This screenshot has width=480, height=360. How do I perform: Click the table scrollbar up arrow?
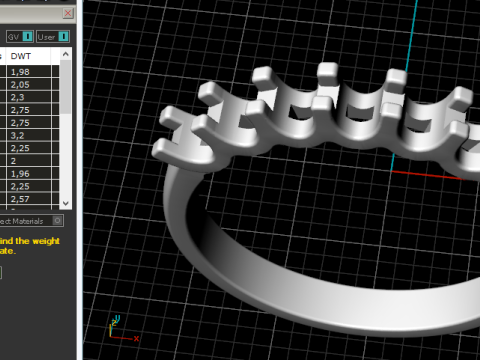point(66,54)
